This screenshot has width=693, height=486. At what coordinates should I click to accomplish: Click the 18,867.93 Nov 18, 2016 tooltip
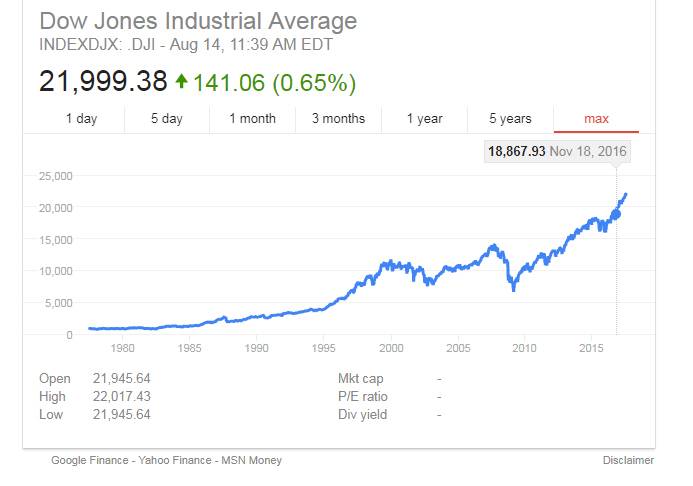tap(557, 152)
